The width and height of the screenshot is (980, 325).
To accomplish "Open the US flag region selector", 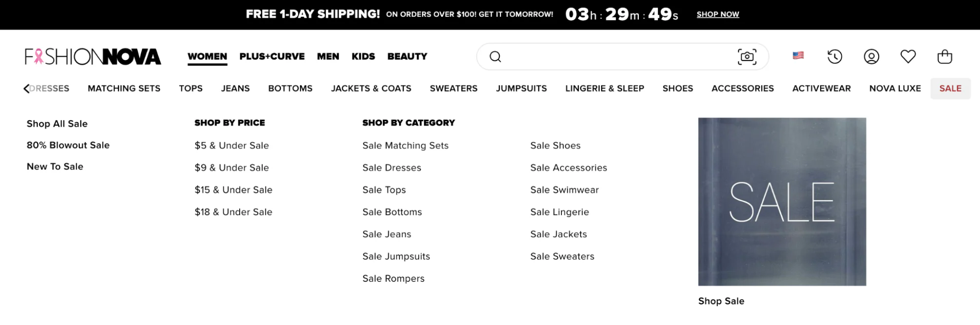I will (x=799, y=56).
